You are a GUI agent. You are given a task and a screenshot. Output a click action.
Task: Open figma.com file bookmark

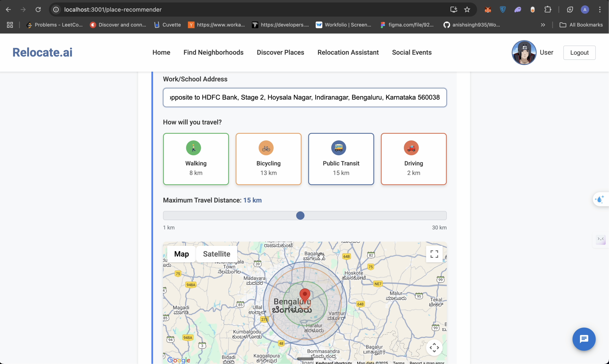407,25
